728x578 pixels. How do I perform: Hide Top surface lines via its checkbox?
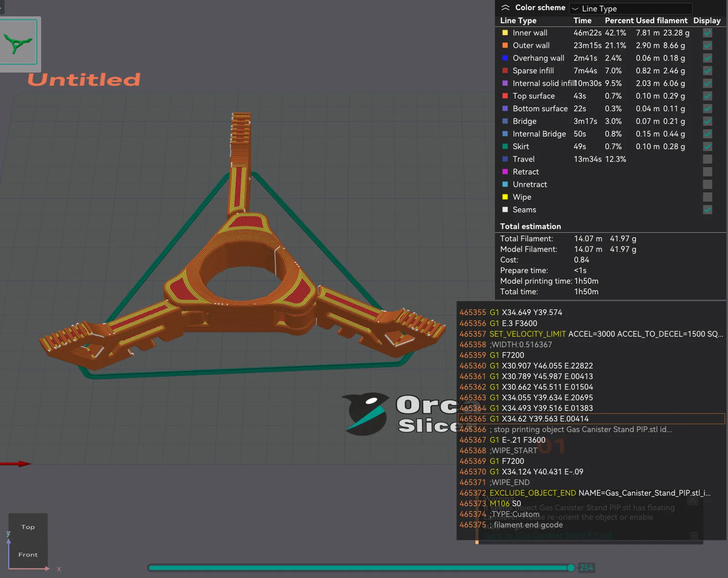click(707, 96)
